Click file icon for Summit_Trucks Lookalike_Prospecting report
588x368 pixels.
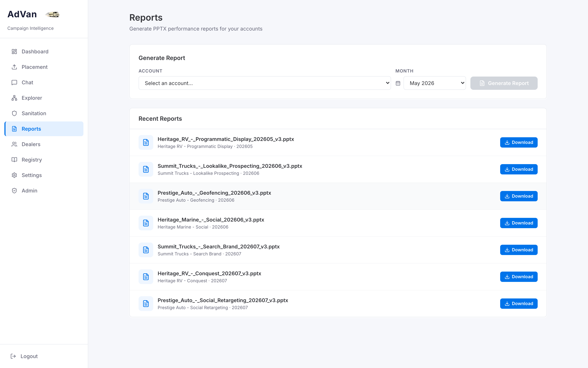coord(146,169)
